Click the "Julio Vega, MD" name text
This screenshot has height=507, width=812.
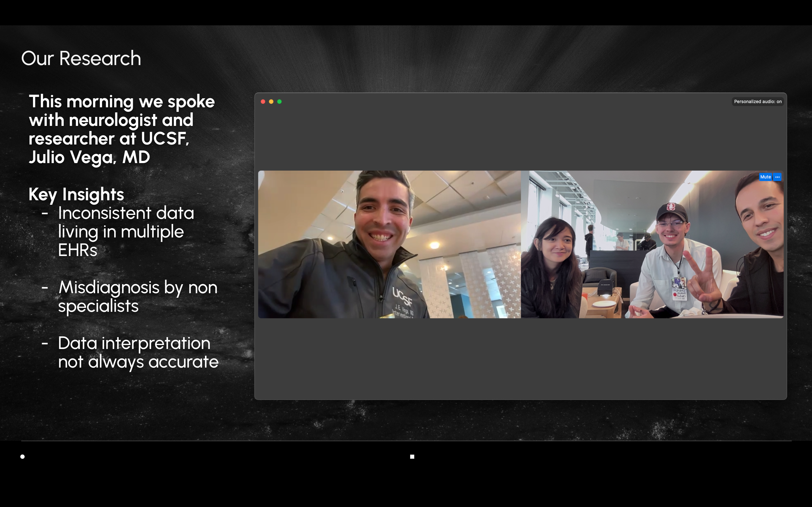point(89,157)
